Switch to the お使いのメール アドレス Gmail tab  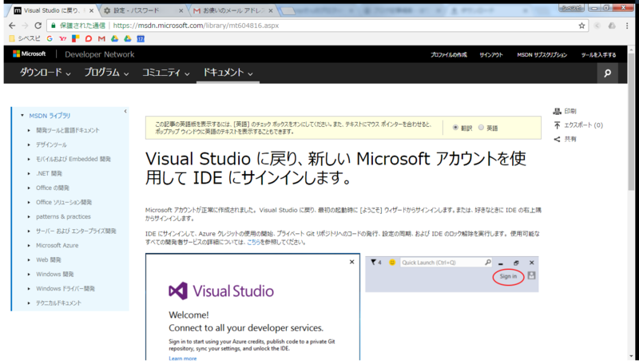pyautogui.click(x=232, y=11)
